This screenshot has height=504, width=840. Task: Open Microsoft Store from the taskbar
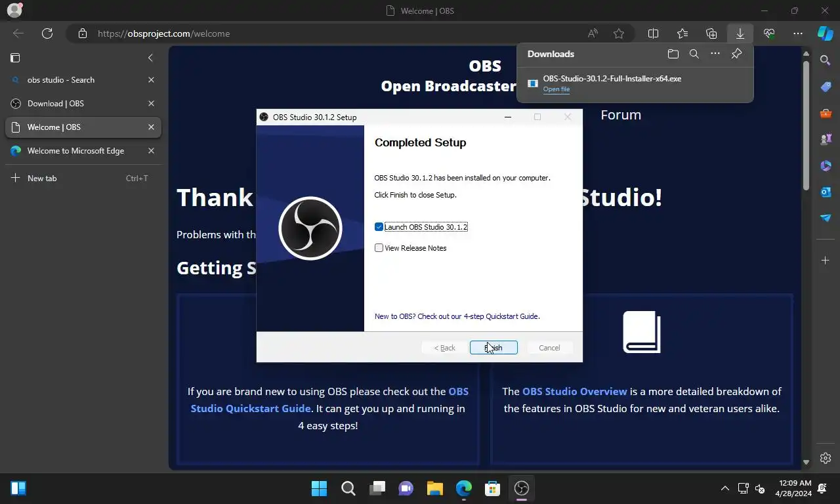point(493,488)
